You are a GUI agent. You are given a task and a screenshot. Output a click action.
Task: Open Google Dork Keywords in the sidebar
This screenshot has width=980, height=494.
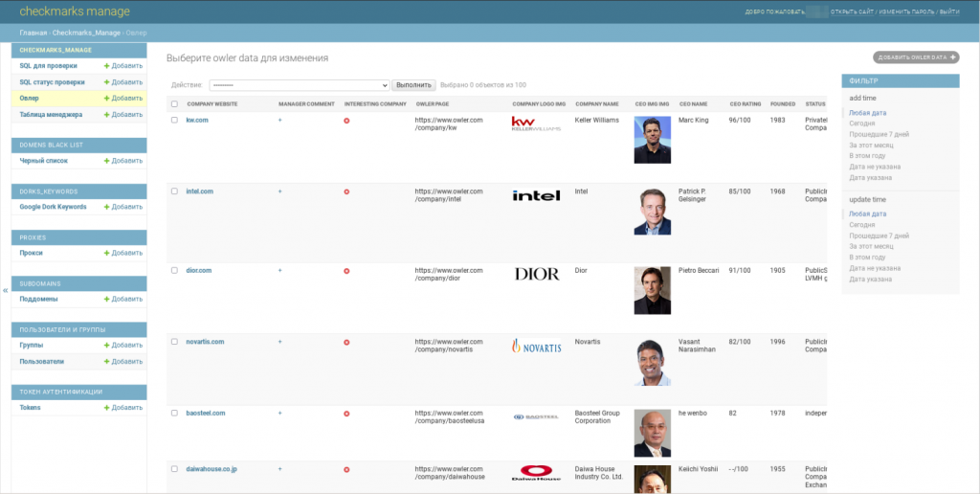pyautogui.click(x=54, y=207)
